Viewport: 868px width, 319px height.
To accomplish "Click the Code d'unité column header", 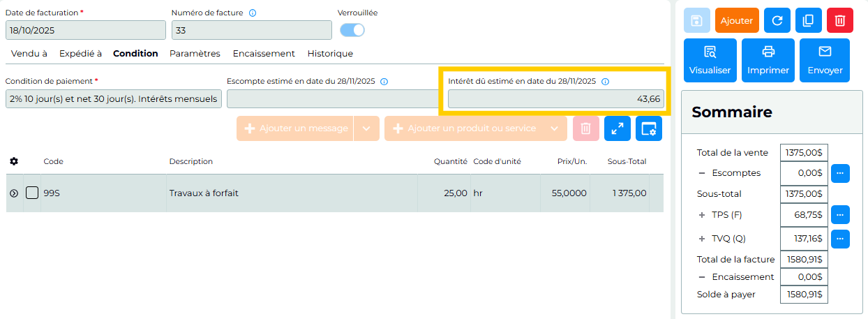I will (497, 161).
